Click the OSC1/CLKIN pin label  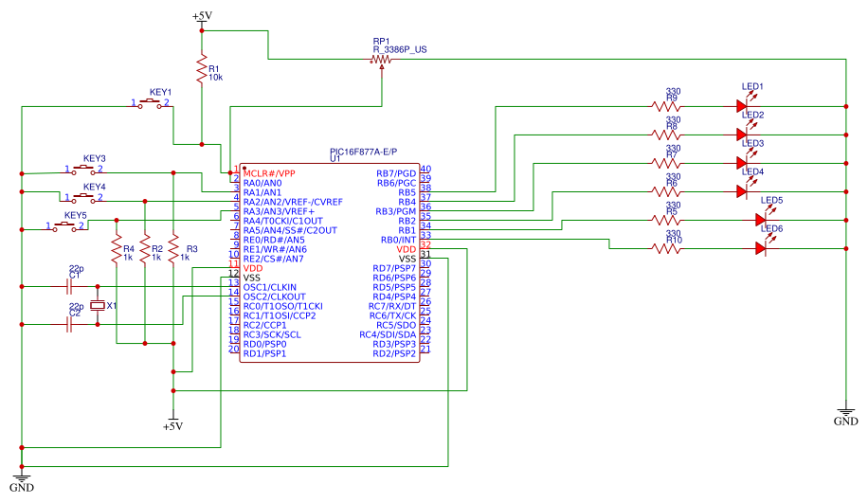coord(269,287)
